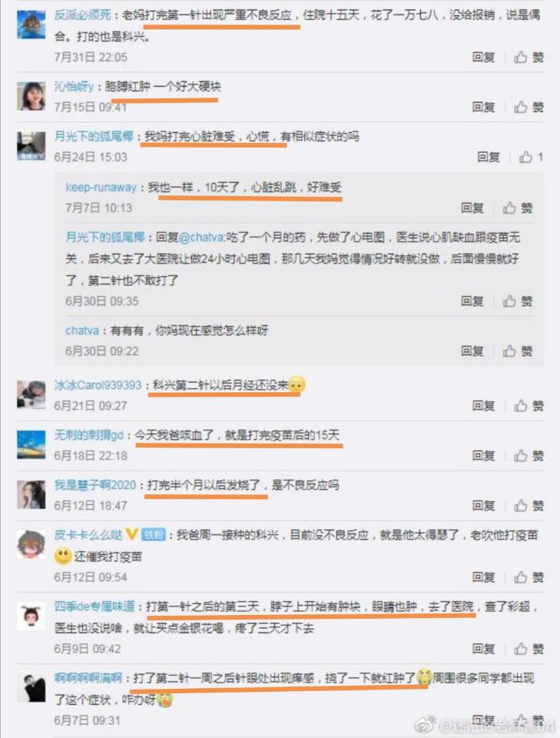
Task: Like 四季de专属味道's comment dated 6月9日
Action: tap(529, 649)
